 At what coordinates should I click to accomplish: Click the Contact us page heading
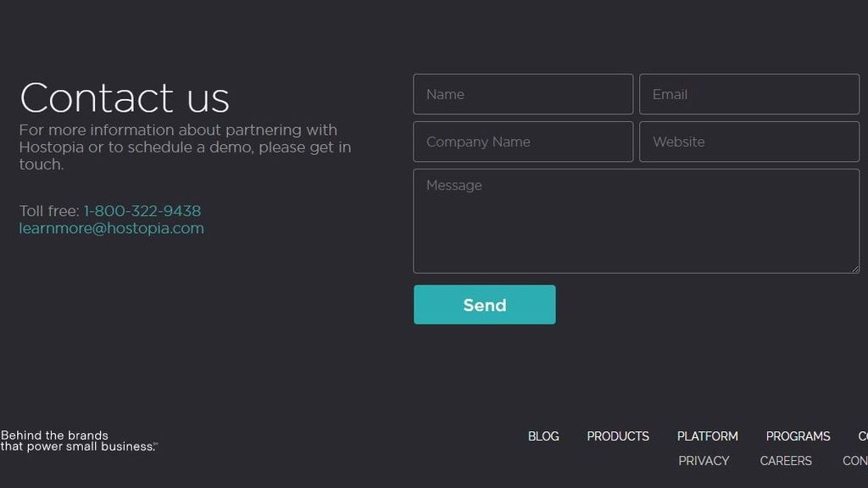tap(125, 97)
